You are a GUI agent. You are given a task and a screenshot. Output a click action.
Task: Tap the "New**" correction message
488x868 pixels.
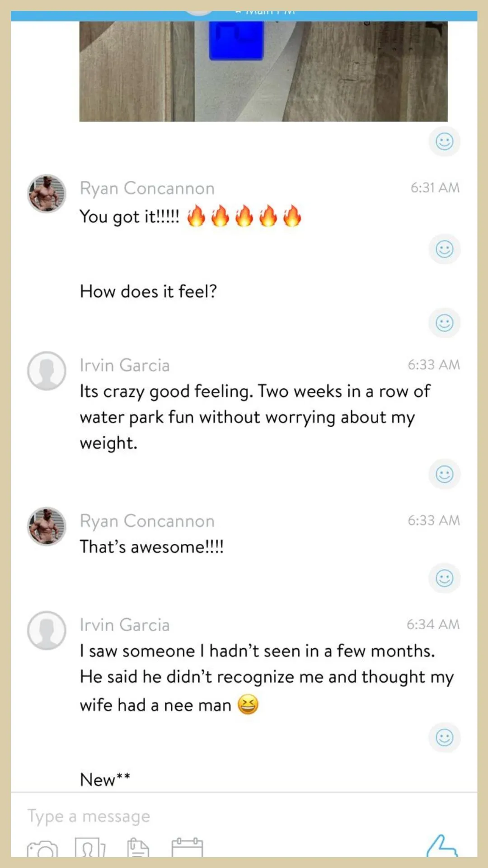click(105, 779)
